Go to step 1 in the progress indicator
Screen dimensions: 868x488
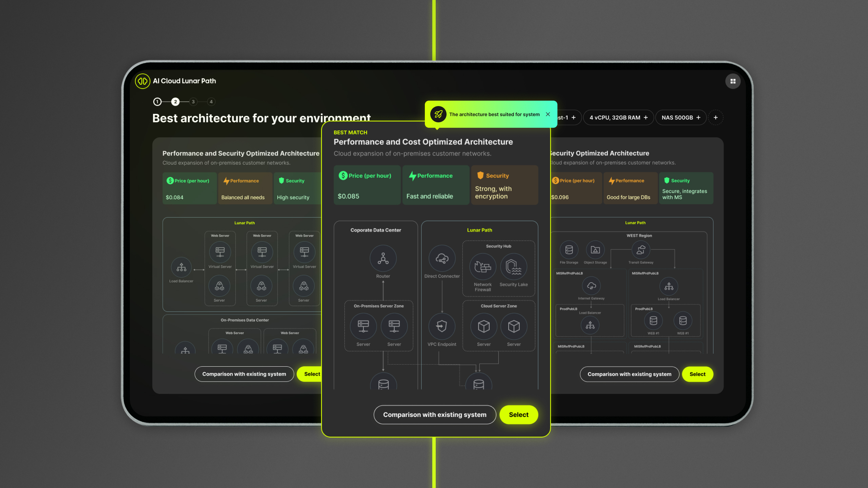pos(157,102)
